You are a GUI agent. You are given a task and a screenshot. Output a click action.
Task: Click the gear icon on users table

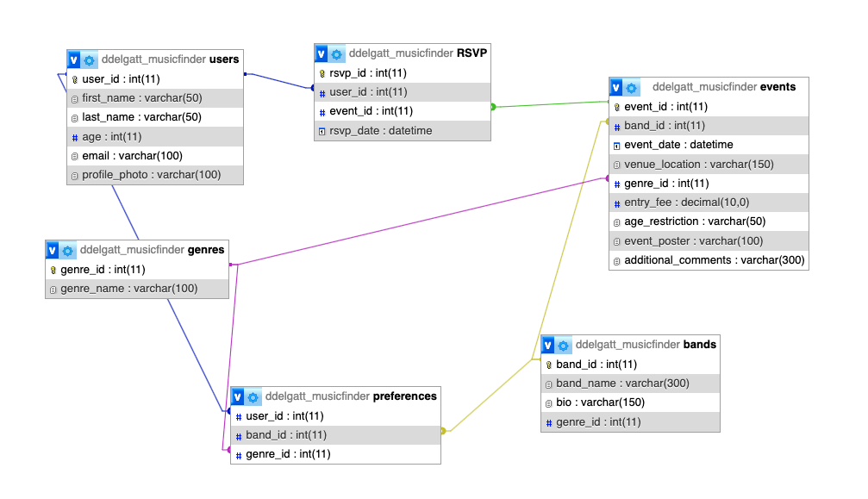point(90,60)
